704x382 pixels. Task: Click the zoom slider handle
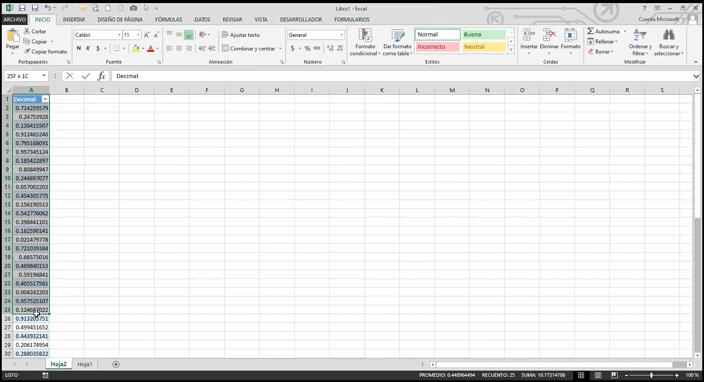point(651,375)
